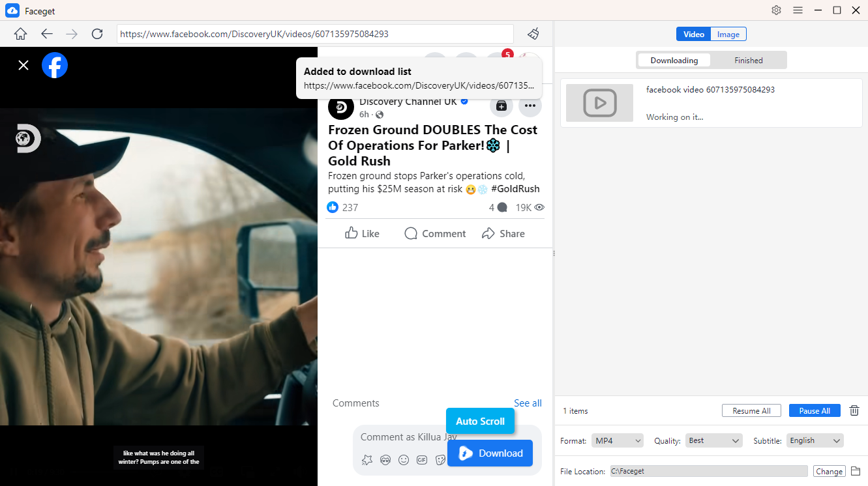Screen dimensions: 868x486
Task: Open the emoji picker in comment box
Action: click(404, 460)
